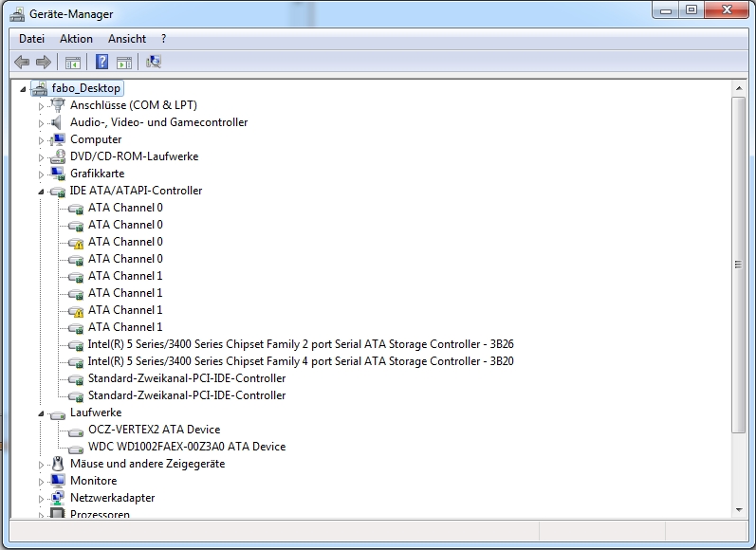Select 'WDC WD1002FAEX-00Z3A0 ATA Device' text
Viewport: 756px width, 550px height.
[187, 447]
